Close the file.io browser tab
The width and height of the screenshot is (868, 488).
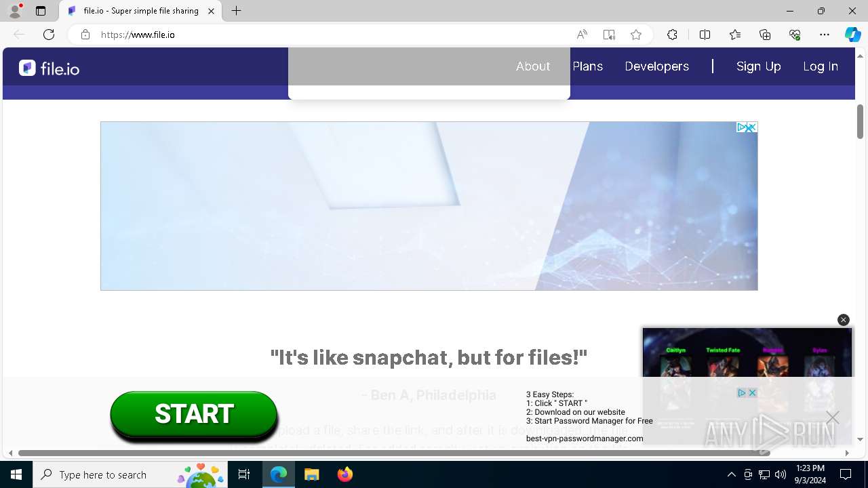[x=211, y=11]
